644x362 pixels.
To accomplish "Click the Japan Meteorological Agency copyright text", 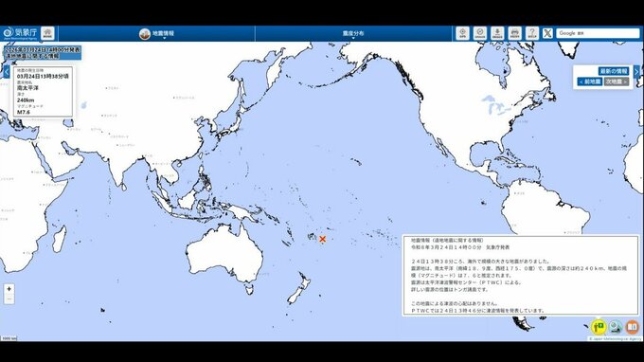I will 615,339.
